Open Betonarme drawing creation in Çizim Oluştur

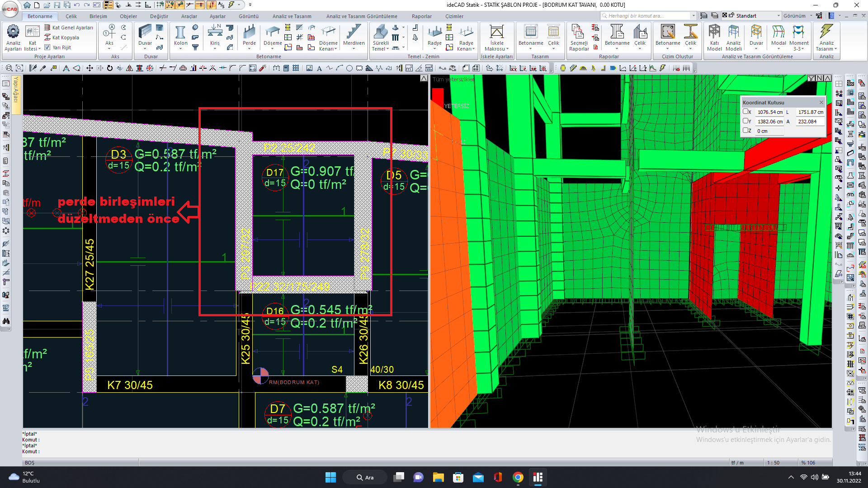(x=668, y=37)
